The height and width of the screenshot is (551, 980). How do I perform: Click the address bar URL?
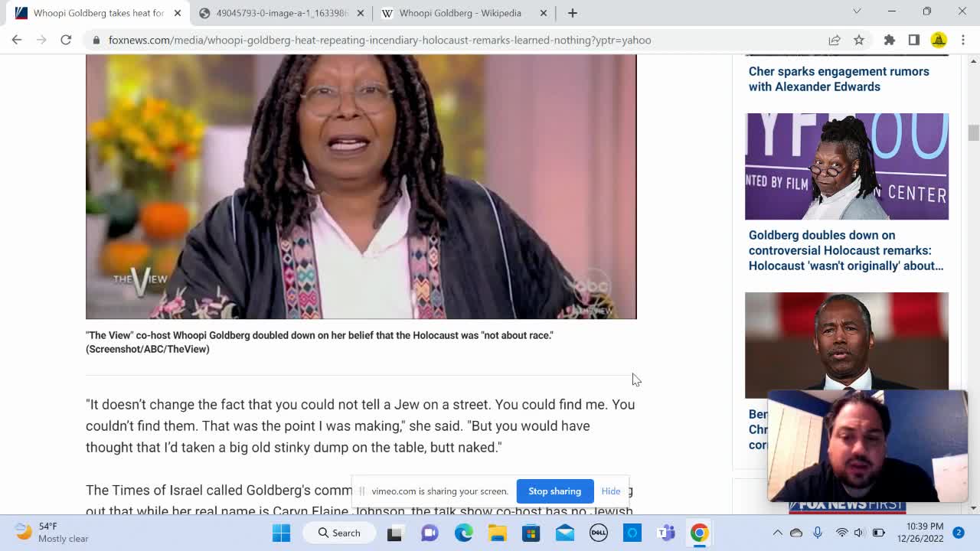[x=380, y=40]
